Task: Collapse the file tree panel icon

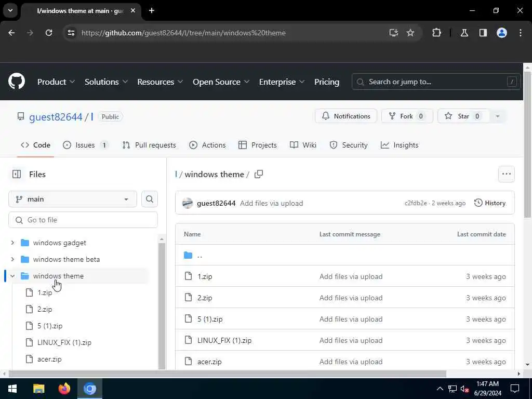Action: (17, 174)
